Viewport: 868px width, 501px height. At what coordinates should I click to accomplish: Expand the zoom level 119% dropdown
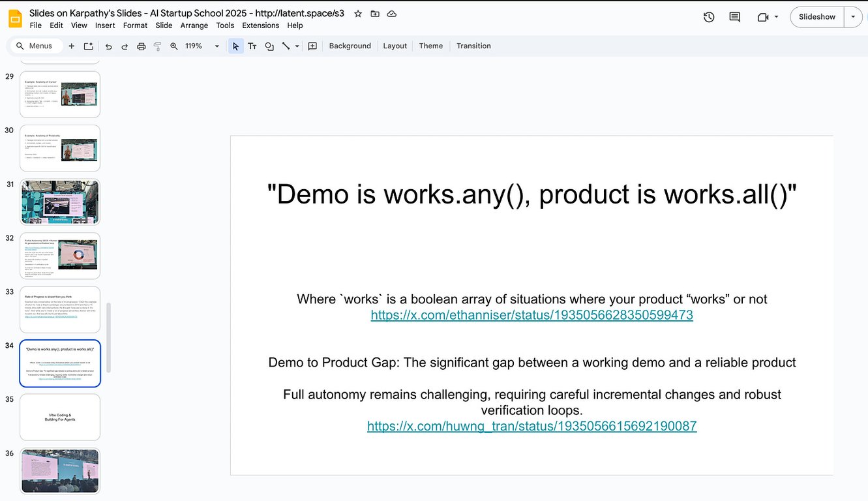[217, 46]
